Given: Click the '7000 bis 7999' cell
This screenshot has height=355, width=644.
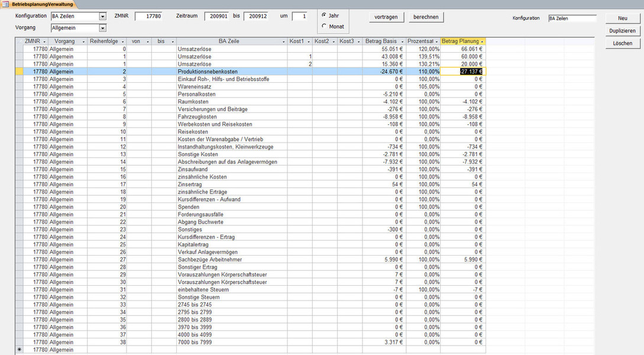Looking at the screenshot, I should [x=232, y=342].
